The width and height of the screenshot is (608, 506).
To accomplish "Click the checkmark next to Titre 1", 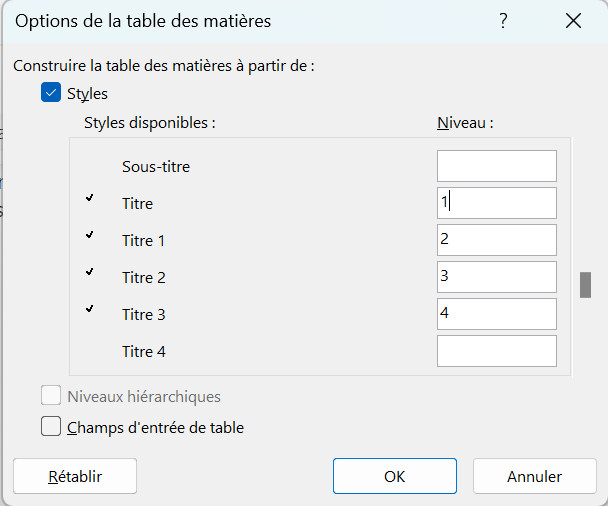I will click(90, 236).
